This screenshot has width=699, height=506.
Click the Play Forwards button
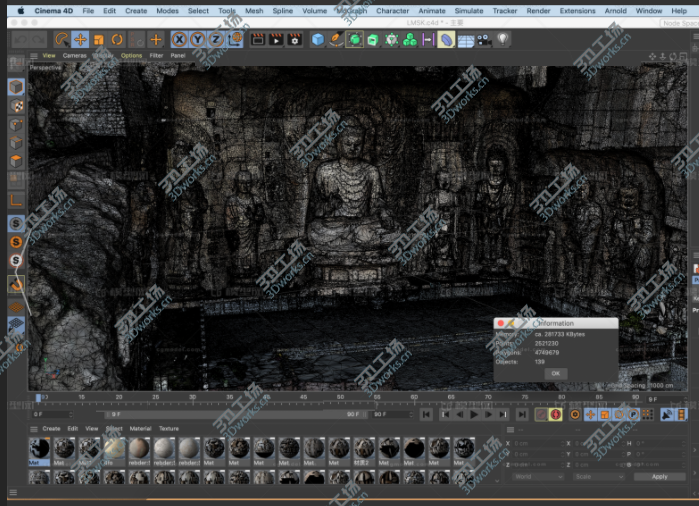pyautogui.click(x=474, y=415)
